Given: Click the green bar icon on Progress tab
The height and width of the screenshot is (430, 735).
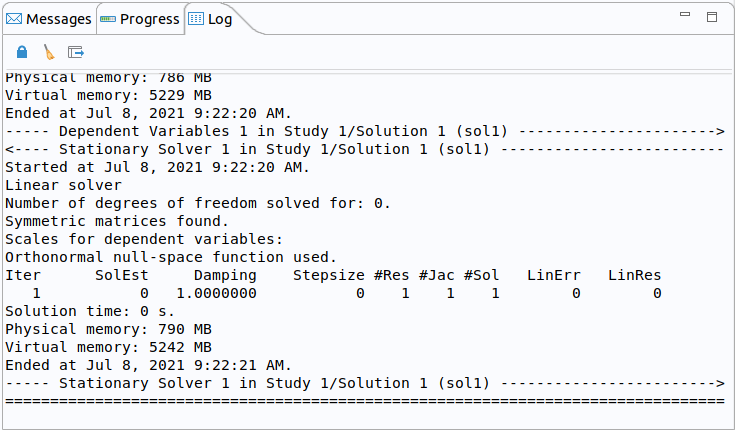Looking at the screenshot, I should point(108,19).
